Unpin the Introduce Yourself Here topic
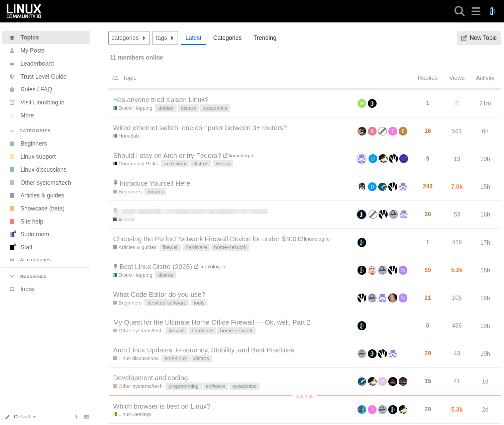 coord(115,182)
